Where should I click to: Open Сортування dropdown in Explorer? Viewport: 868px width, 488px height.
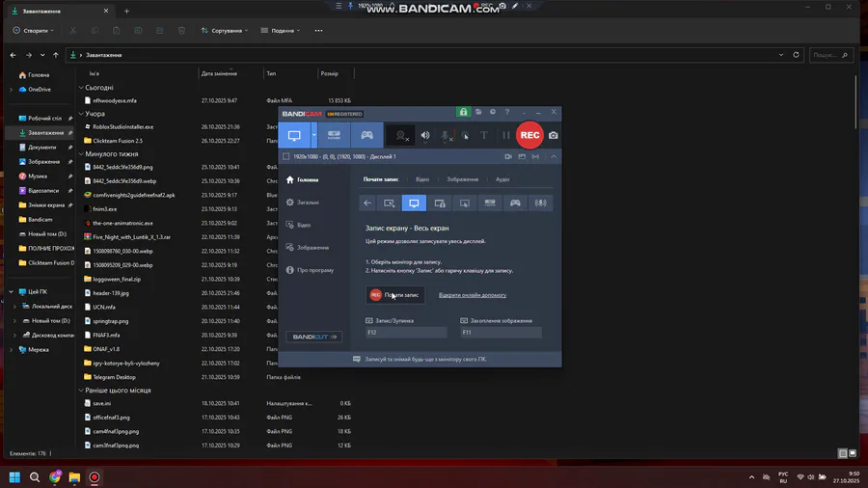click(224, 31)
